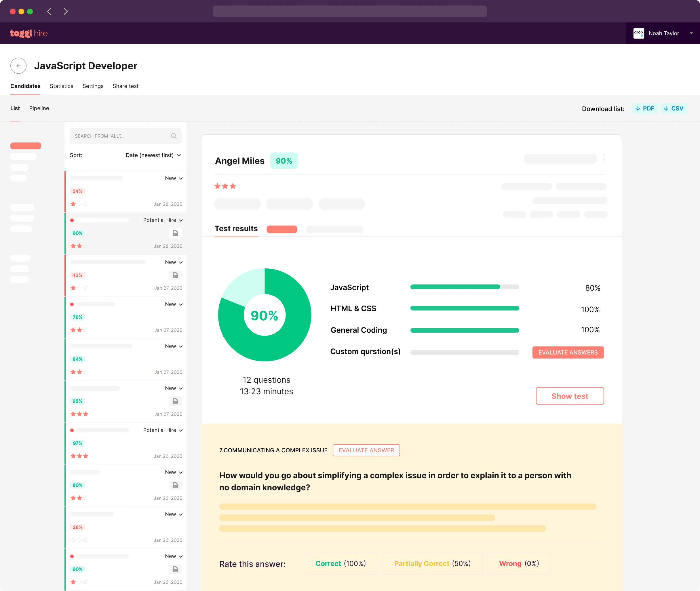
Task: Click the candidate resume/document icon at 90%
Action: [x=176, y=233]
